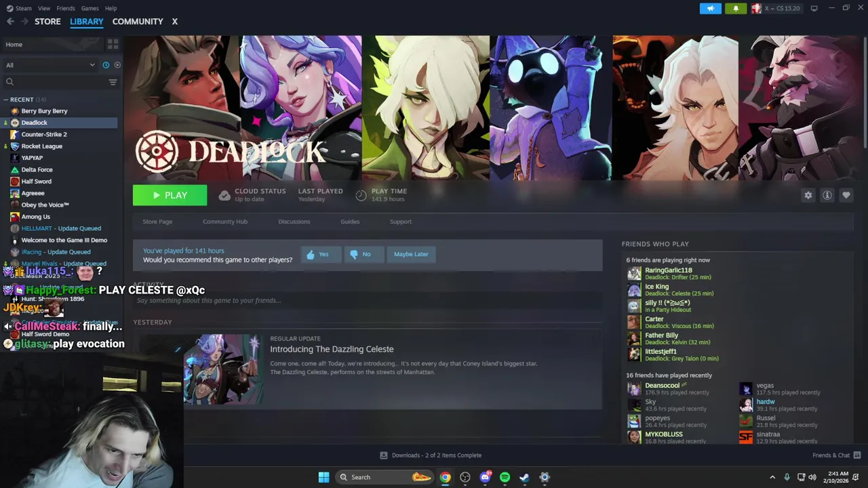Open Deadlock manage settings gear
868x488 pixels.
coord(808,195)
